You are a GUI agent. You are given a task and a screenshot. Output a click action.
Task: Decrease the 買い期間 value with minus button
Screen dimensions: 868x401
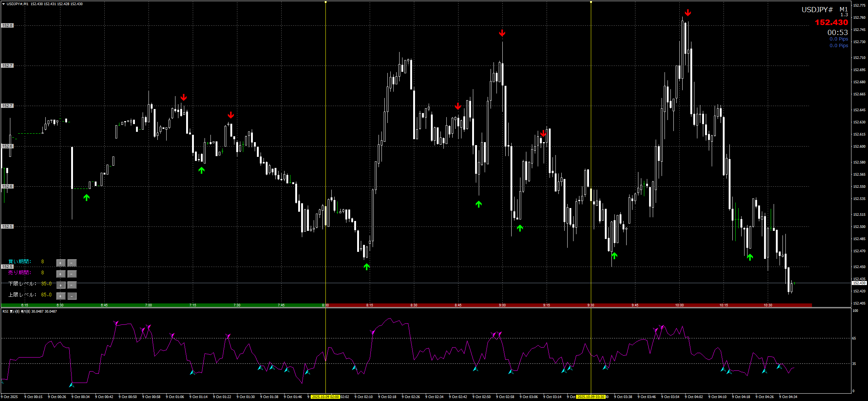pyautogui.click(x=72, y=263)
